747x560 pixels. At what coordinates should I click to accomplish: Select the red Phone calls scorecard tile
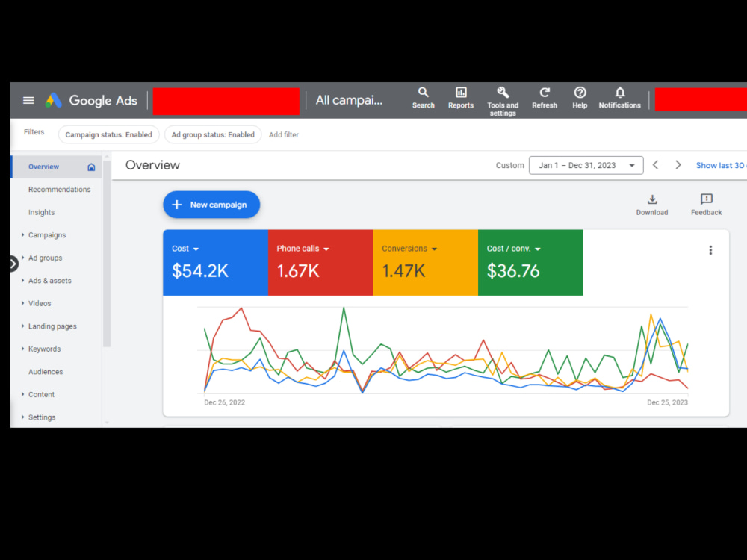320,262
